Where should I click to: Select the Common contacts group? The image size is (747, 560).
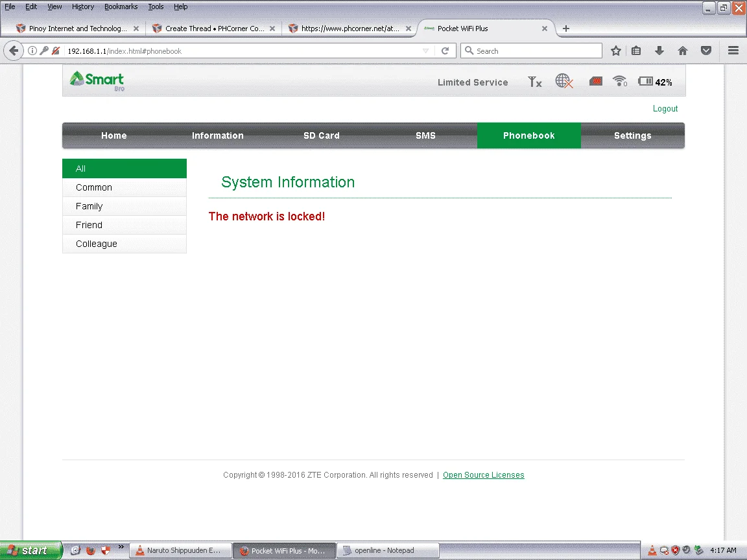click(124, 187)
